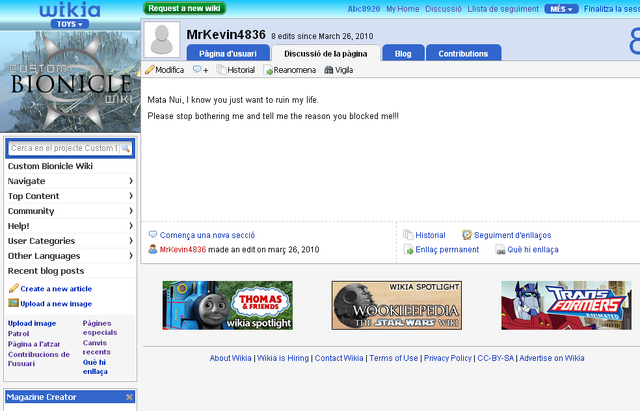
Task: Open Llista de seguiment link
Action: tap(503, 9)
